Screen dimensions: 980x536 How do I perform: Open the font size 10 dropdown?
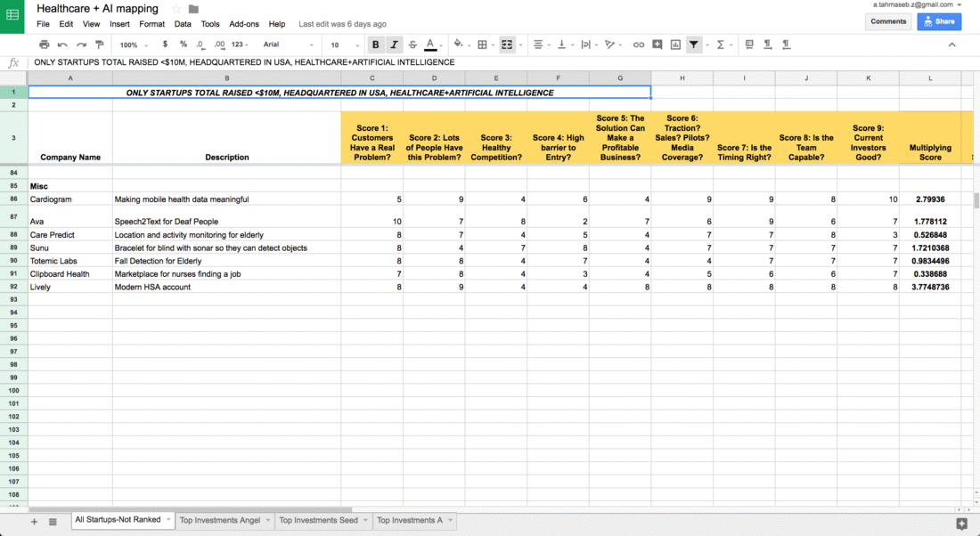pyautogui.click(x=345, y=45)
